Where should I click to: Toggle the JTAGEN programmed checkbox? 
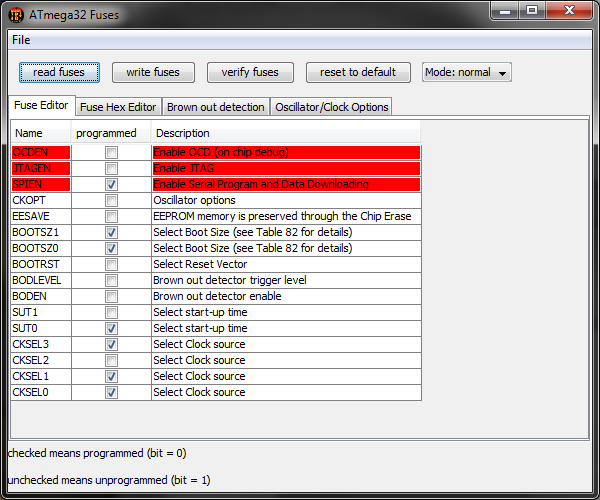[111, 168]
